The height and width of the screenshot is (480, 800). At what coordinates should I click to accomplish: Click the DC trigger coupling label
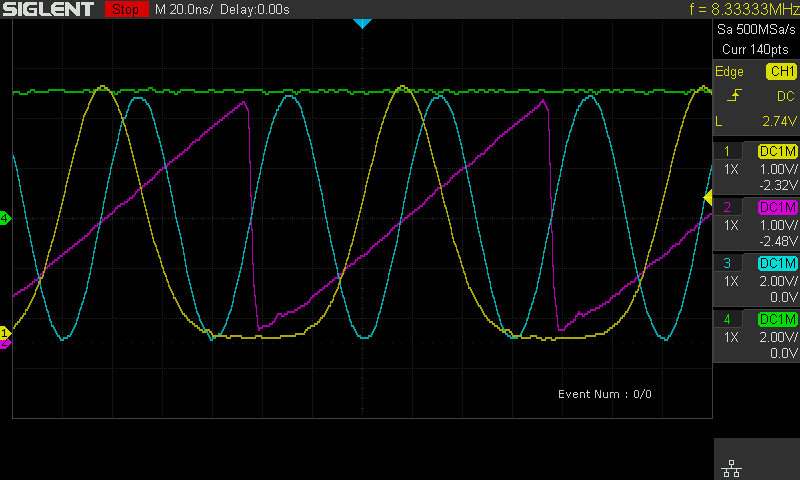(x=786, y=96)
